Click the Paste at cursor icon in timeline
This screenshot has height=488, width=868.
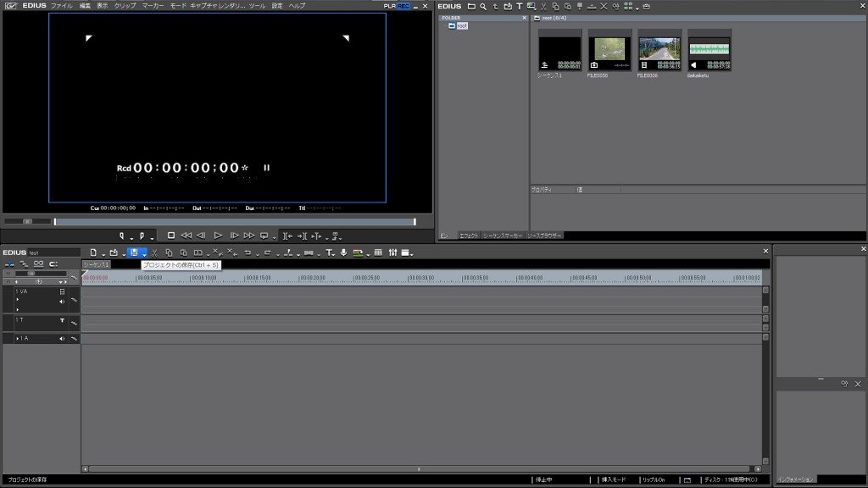click(x=183, y=252)
